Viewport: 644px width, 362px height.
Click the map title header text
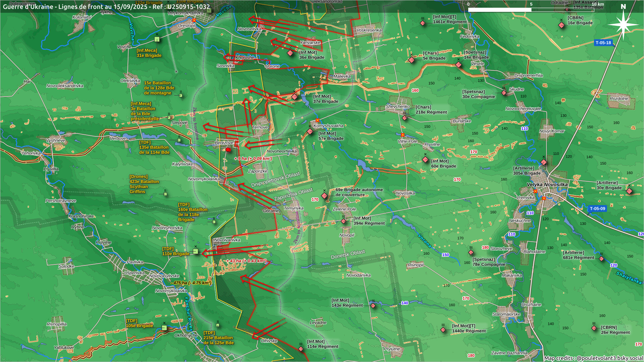tap(106, 7)
